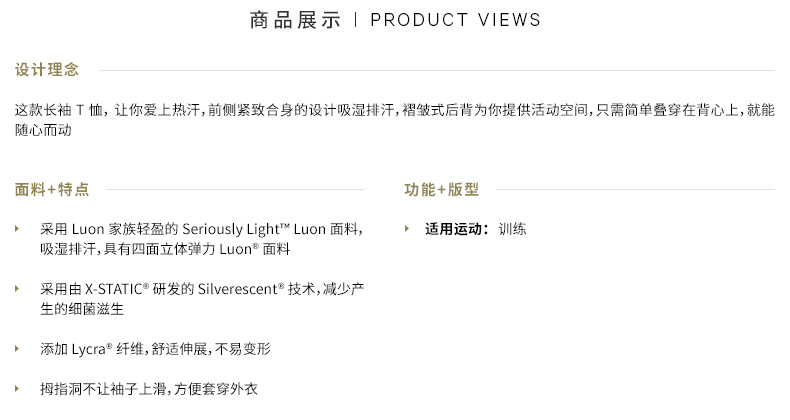Click the bullet arrow before X-STATIC Silverescent line
This screenshot has width=790, height=420.
pyautogui.click(x=17, y=289)
